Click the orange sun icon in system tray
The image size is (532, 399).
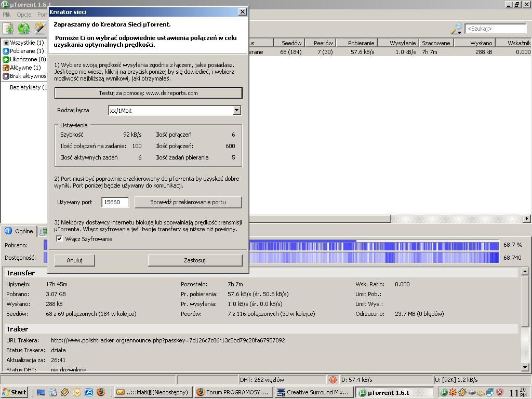[453, 392]
